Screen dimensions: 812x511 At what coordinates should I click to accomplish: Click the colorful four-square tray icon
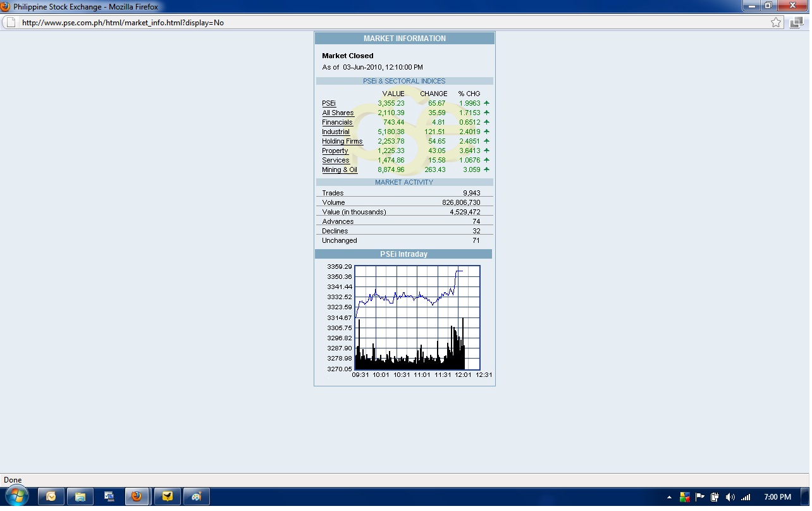click(x=685, y=497)
